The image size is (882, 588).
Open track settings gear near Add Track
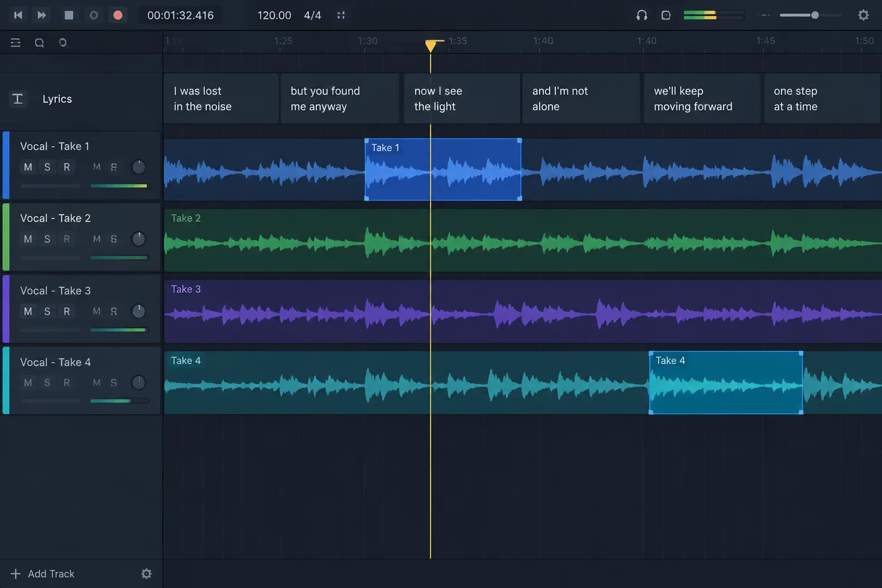146,574
